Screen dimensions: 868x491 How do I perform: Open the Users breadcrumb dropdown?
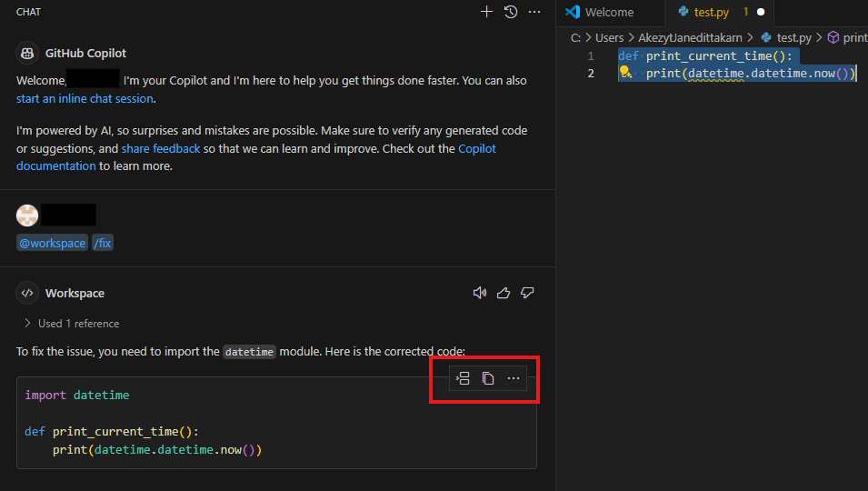point(609,37)
